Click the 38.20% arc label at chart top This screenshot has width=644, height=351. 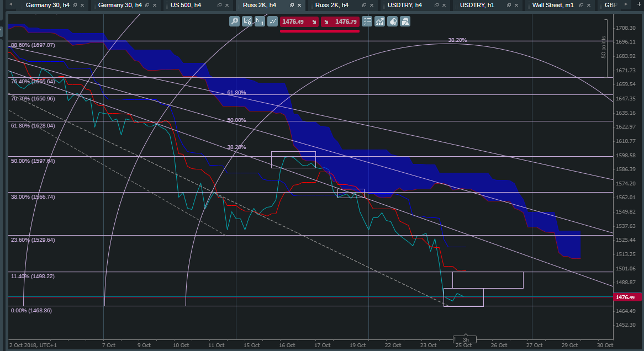[457, 40]
